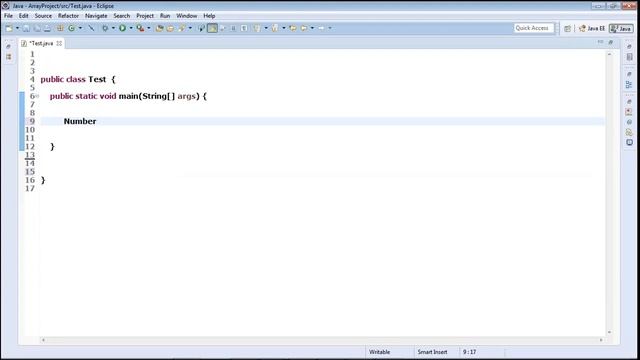Open the Javadoc view icon in right trim
Screen dimensions: 640x360
point(629,122)
